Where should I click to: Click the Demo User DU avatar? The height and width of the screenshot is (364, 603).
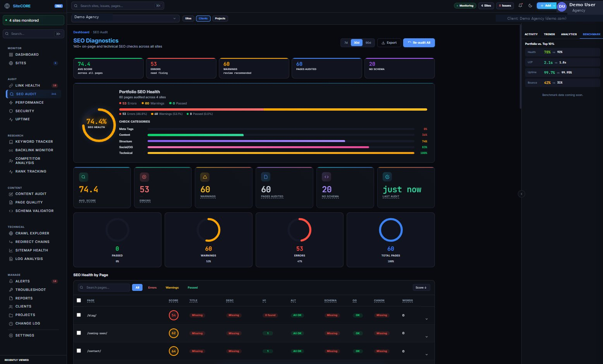click(x=562, y=7)
